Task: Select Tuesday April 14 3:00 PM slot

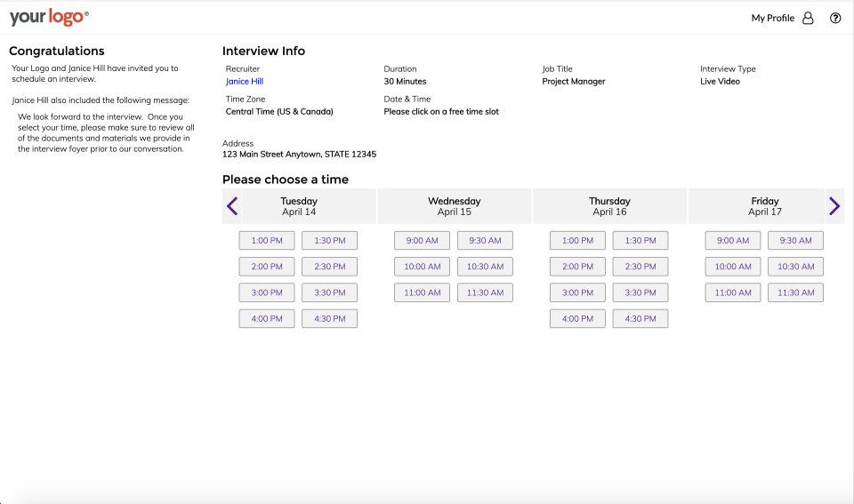Action: tap(267, 292)
